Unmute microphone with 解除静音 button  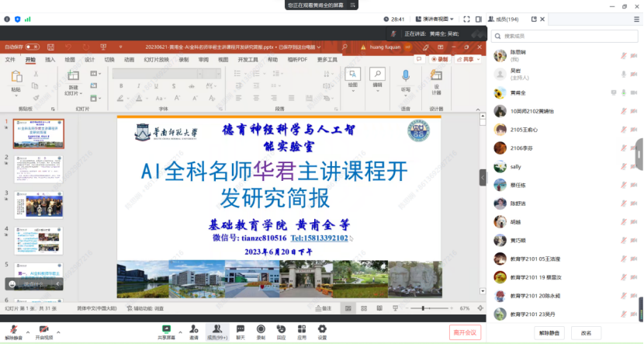[13, 332]
